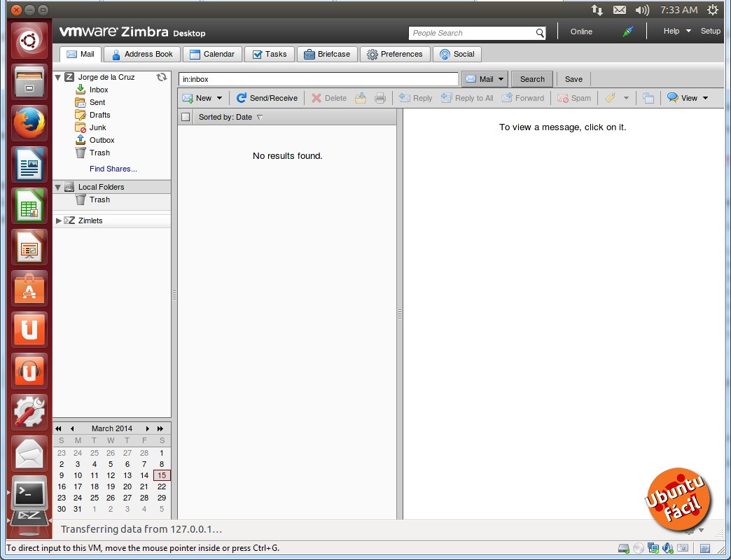Switch to the Calendar tab
The image size is (731, 560).
[x=212, y=54]
